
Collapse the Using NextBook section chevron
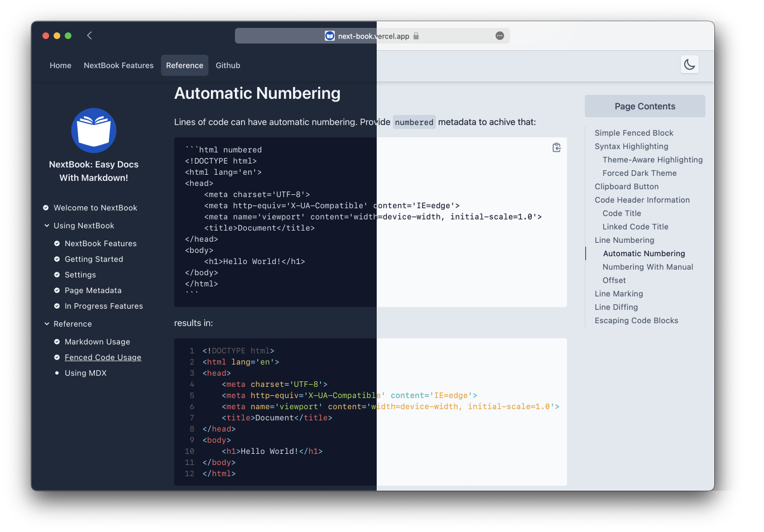(x=47, y=226)
